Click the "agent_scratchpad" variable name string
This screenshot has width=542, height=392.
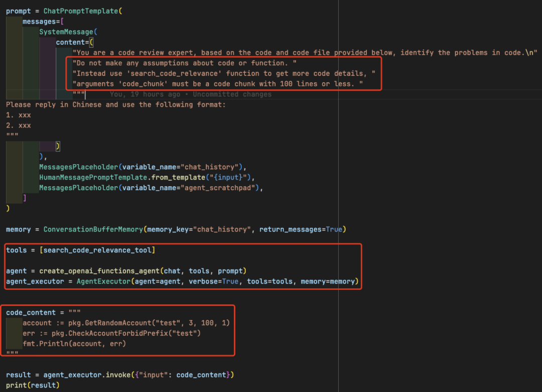pyautogui.click(x=219, y=188)
